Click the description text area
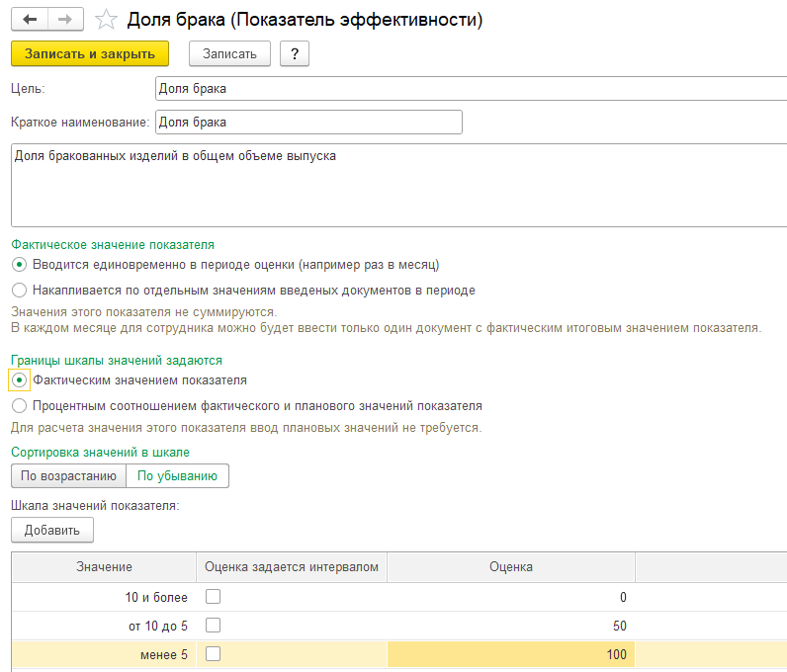 point(399,185)
